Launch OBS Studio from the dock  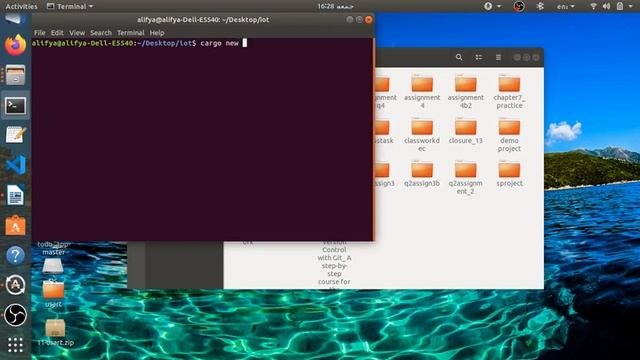(15, 315)
